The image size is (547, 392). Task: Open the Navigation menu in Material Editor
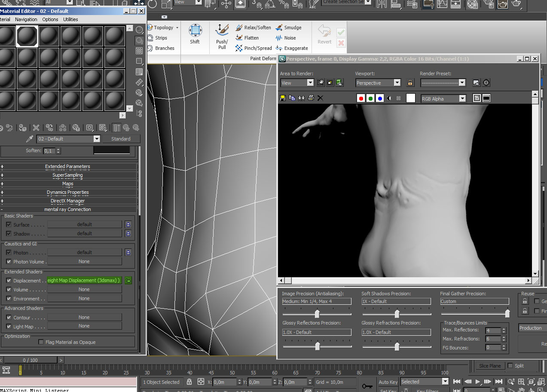[26, 19]
